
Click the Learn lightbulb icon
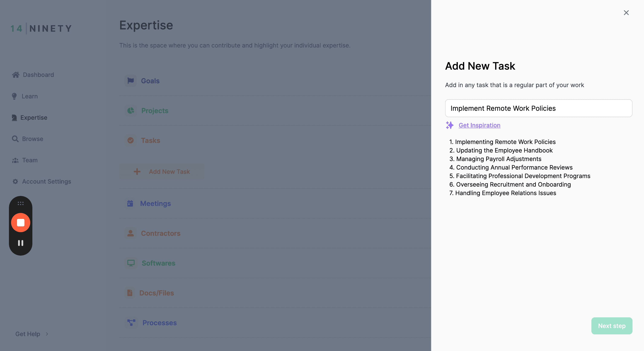14,96
